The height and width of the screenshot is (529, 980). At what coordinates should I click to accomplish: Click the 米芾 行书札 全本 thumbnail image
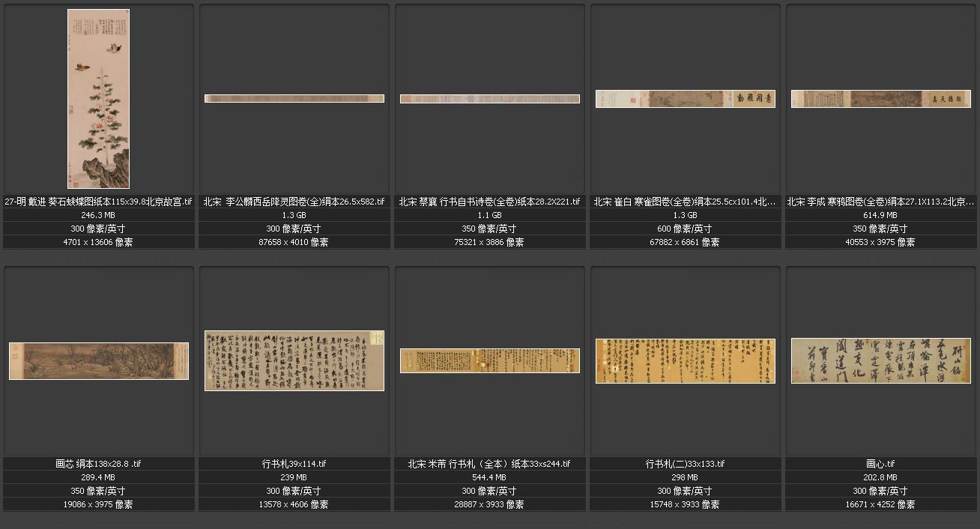coord(489,360)
